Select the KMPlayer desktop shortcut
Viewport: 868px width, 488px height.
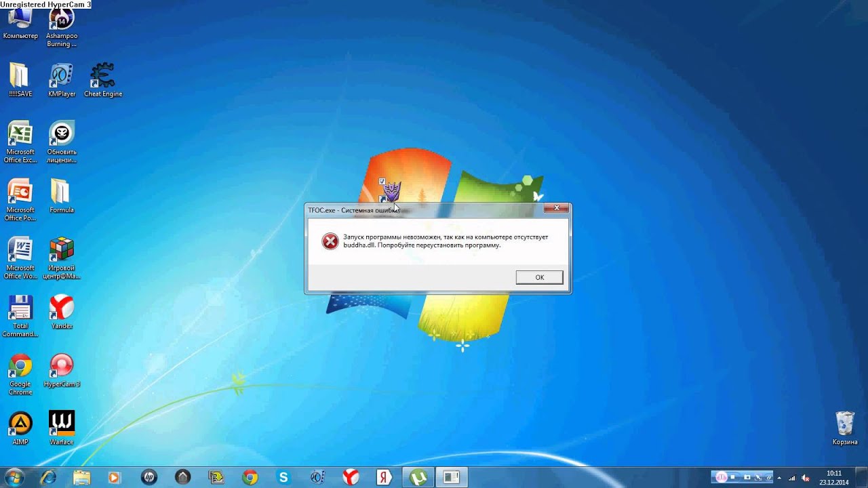coord(62,81)
